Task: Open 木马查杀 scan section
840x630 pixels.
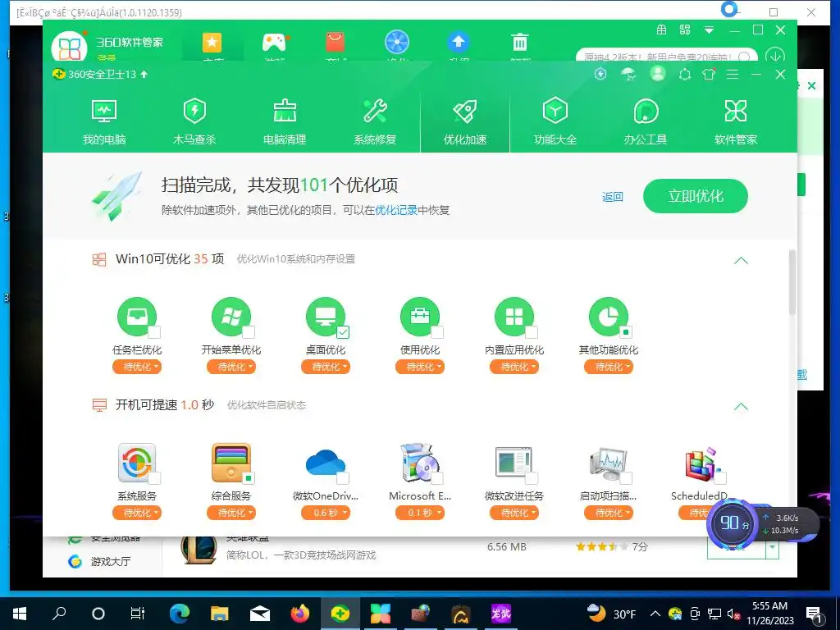Action: coord(194,123)
